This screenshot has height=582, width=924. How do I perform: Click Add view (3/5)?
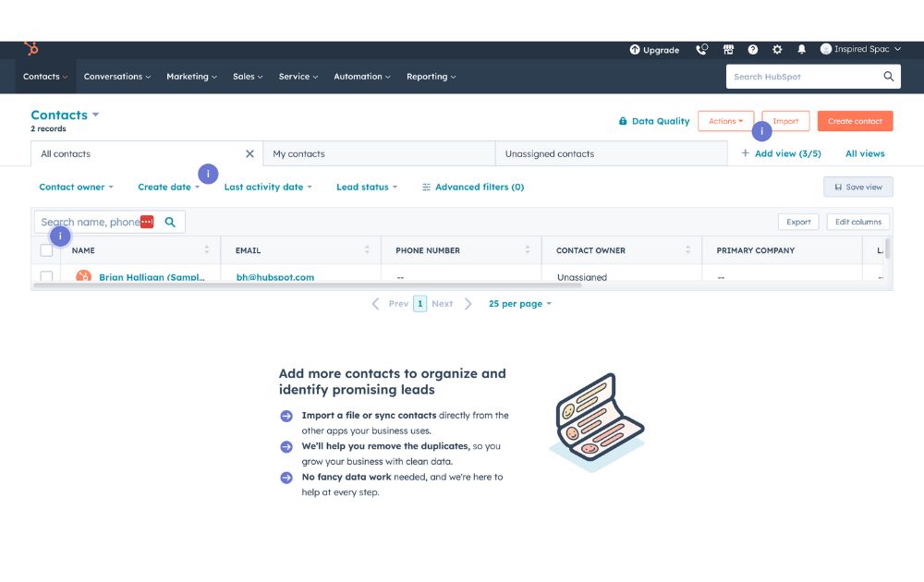[x=781, y=153]
